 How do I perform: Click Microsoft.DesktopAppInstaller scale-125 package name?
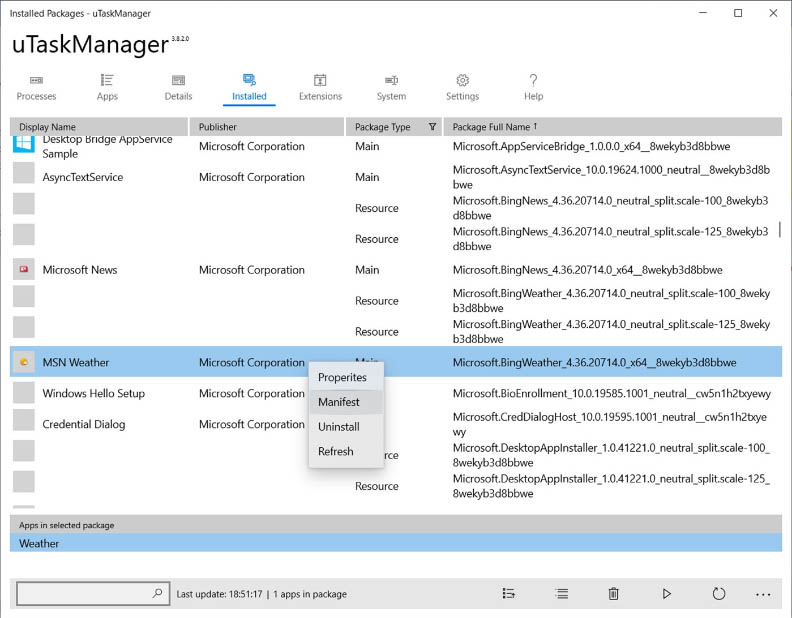pyautogui.click(x=611, y=486)
